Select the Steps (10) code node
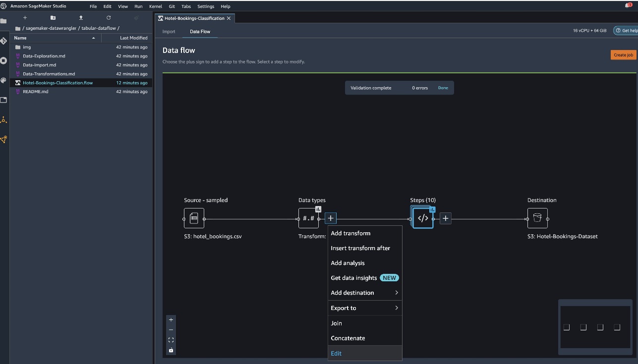Image resolution: width=638 pixels, height=364 pixels. coord(423,218)
